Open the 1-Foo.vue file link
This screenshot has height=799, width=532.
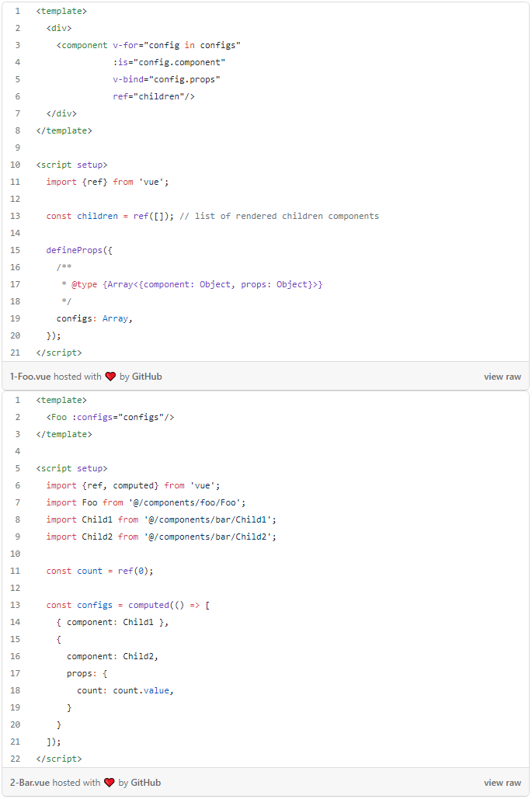click(30, 377)
